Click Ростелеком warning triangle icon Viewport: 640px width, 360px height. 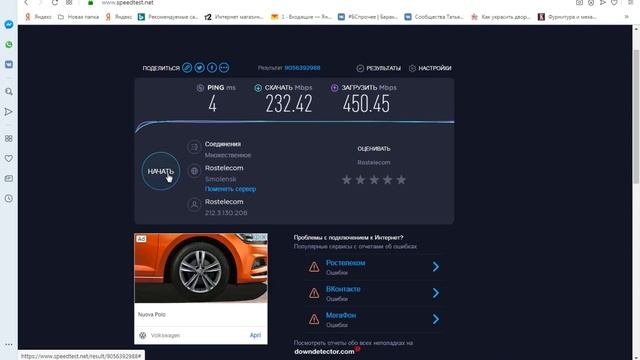coord(314,267)
